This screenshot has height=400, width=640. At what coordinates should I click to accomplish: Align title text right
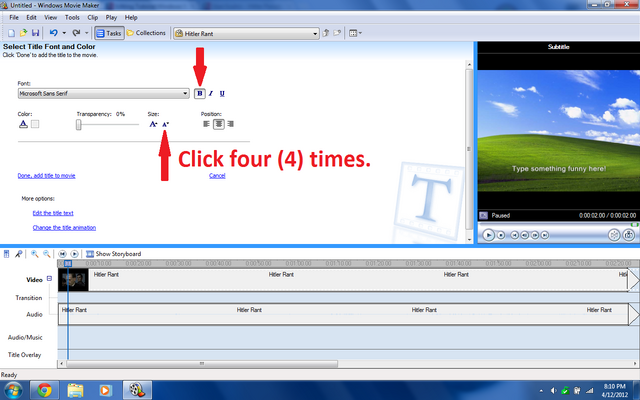tap(231, 124)
